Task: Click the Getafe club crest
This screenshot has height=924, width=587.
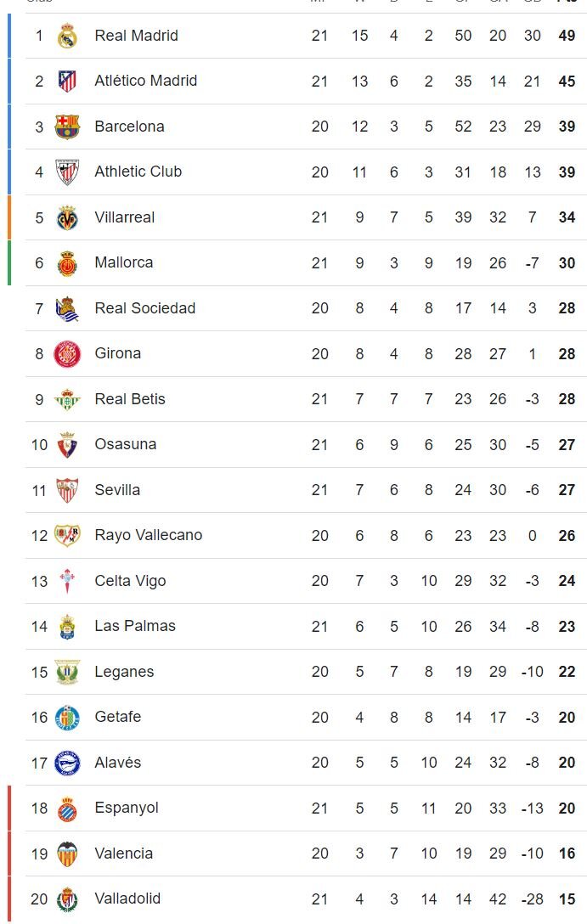Action: (67, 718)
